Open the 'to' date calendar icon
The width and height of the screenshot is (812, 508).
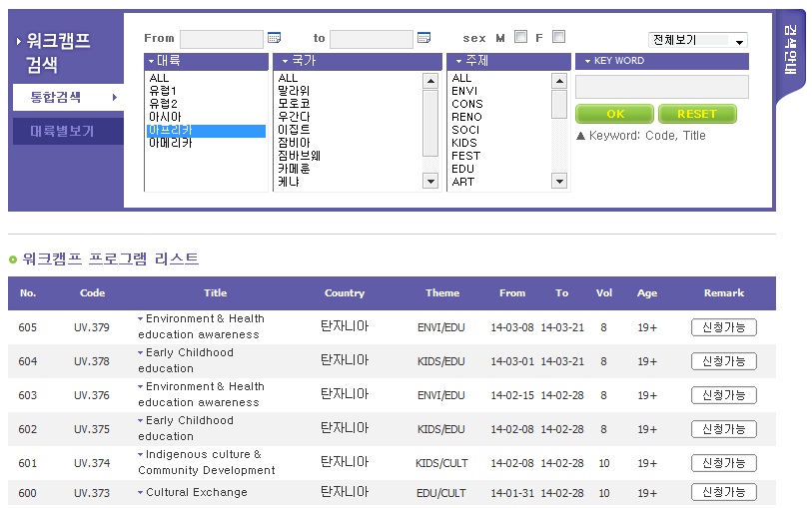[x=423, y=38]
